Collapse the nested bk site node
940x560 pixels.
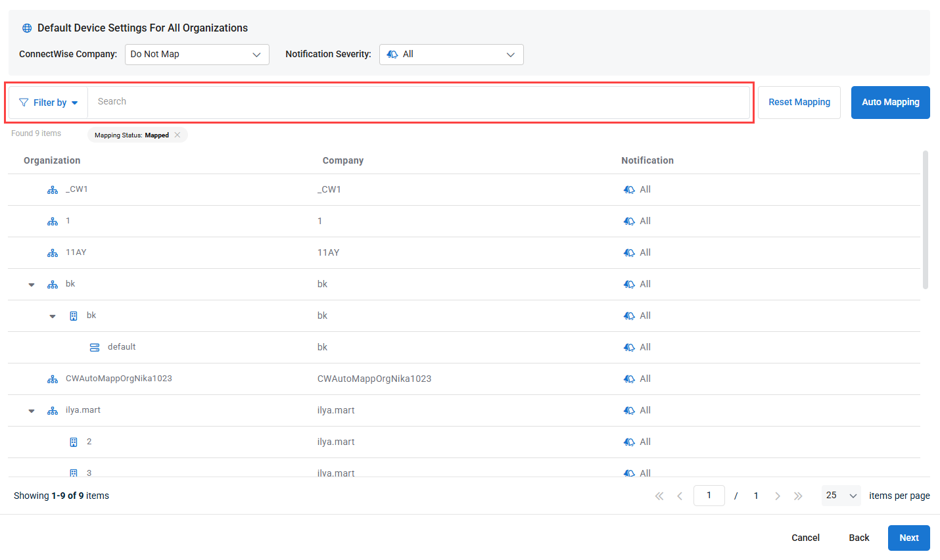coord(53,316)
